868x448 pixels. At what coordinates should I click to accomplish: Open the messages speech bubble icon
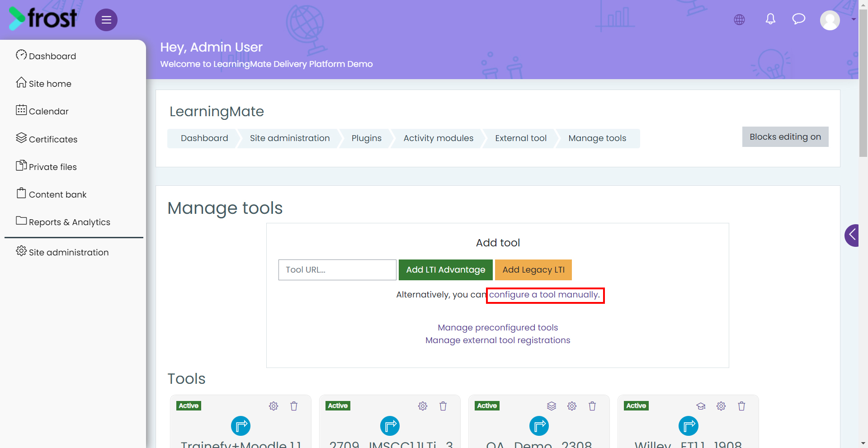pyautogui.click(x=799, y=19)
